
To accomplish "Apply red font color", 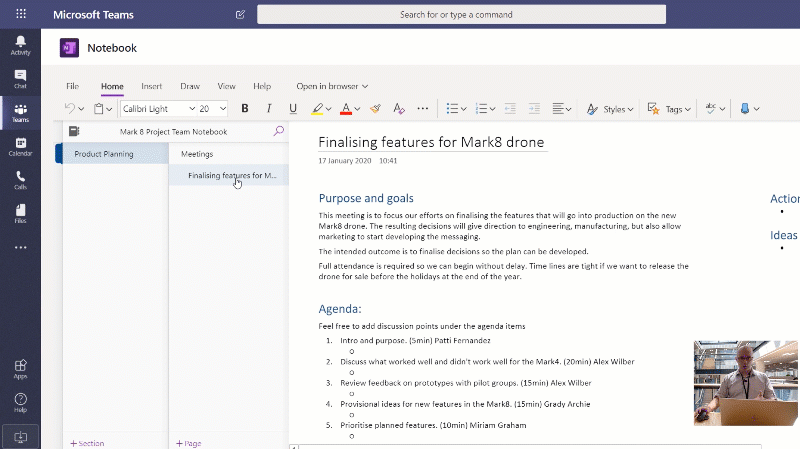I will [x=346, y=108].
